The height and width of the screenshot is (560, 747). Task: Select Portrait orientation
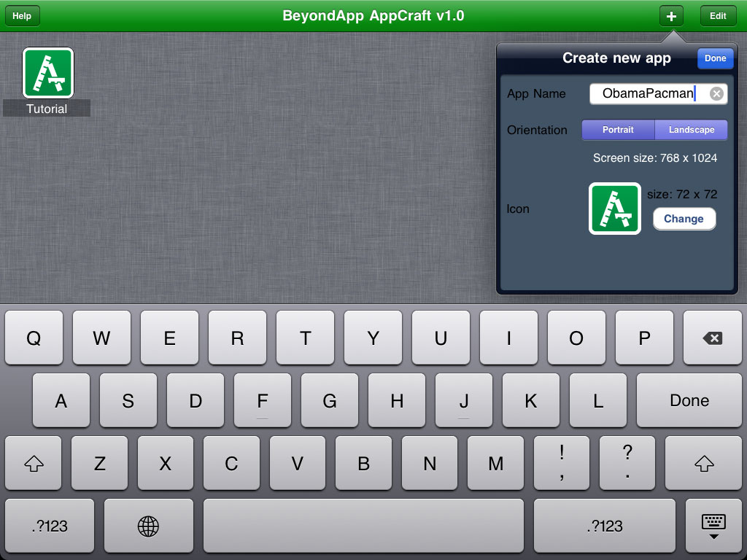pos(618,130)
